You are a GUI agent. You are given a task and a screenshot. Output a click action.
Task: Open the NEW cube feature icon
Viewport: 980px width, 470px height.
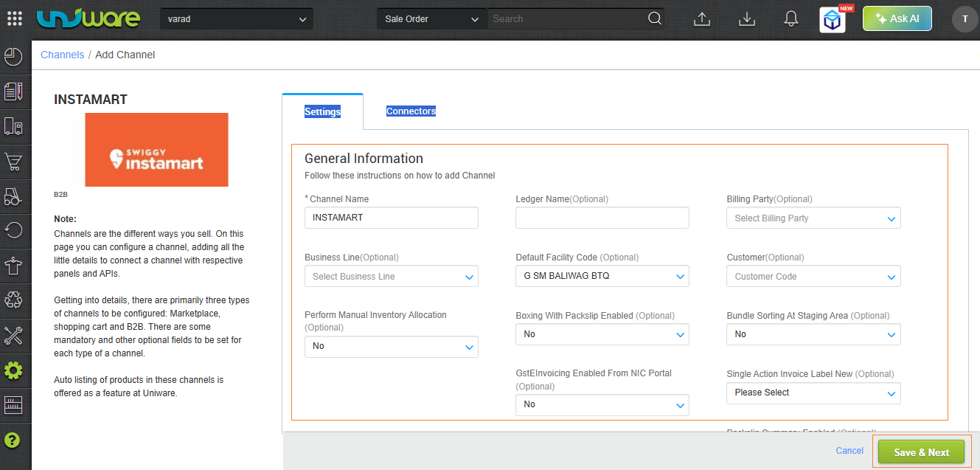click(833, 20)
